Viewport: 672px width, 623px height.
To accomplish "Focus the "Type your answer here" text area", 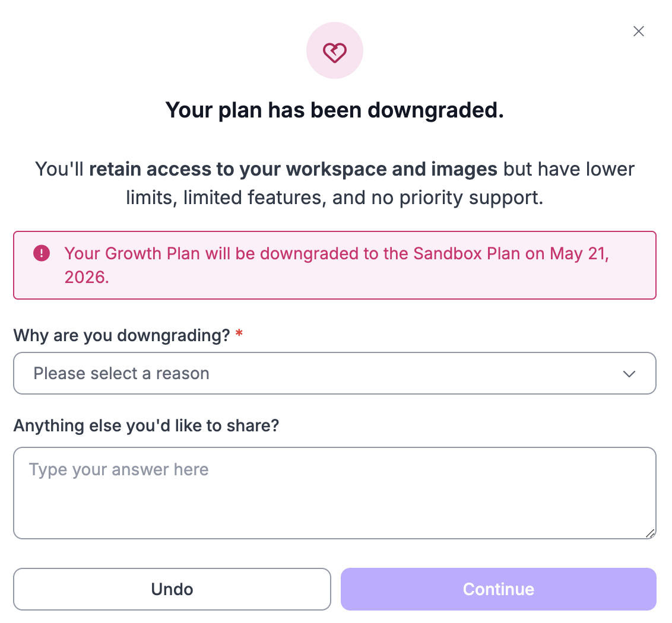I will tap(334, 492).
